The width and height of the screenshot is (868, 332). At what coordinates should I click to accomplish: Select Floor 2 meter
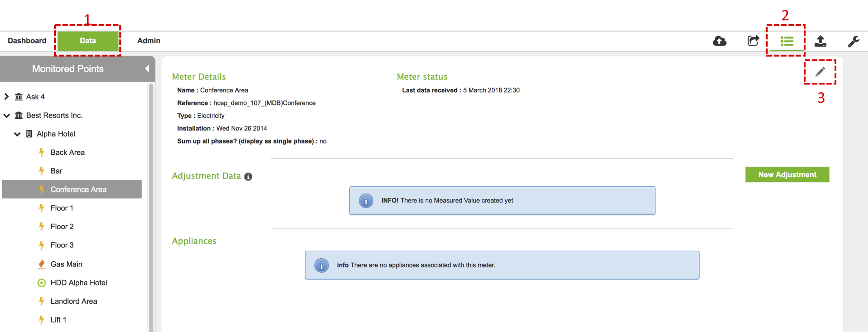62,227
